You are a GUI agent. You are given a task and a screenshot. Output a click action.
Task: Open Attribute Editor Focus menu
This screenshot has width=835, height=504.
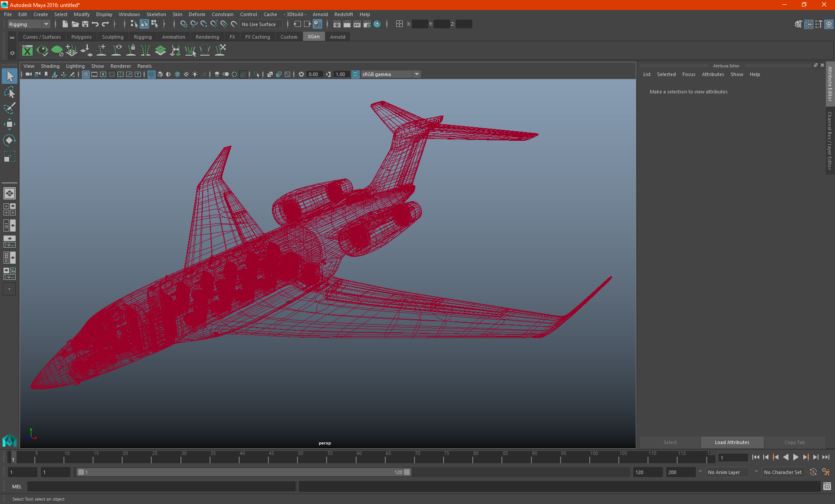coord(688,74)
